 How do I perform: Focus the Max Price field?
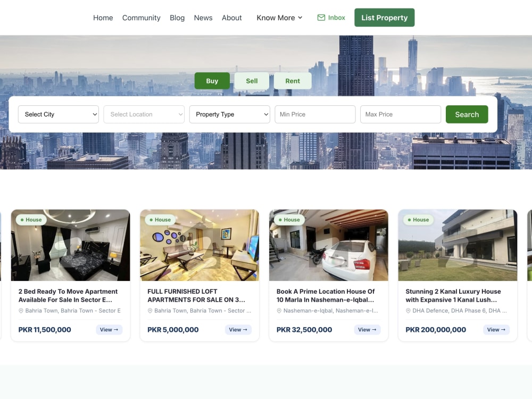[401, 114]
